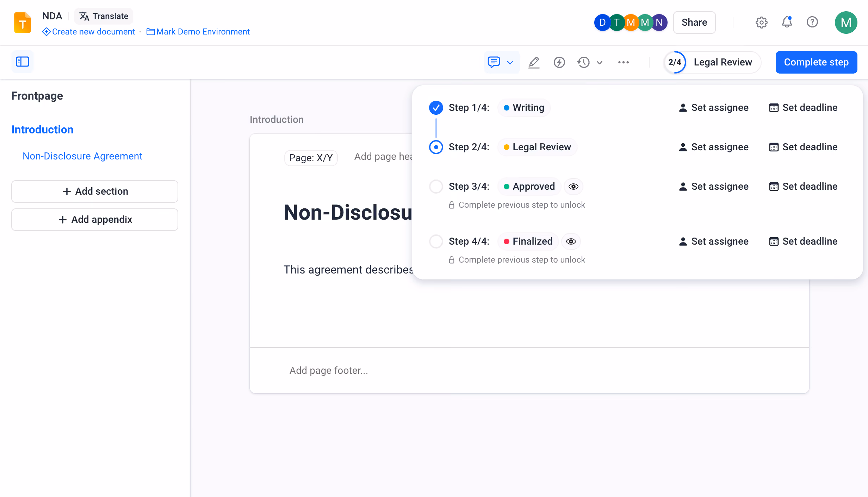This screenshot has width=868, height=497.
Task: Open help question mark icon
Action: point(812,23)
